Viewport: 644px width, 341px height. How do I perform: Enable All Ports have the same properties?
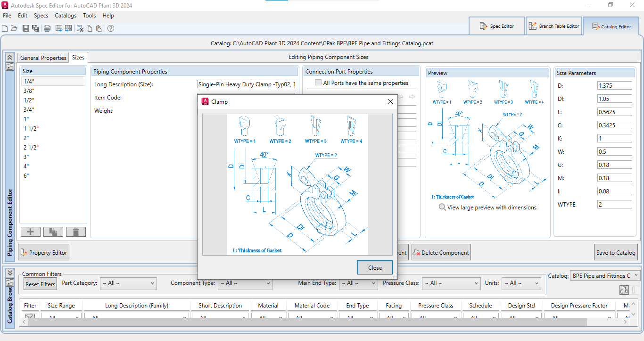[x=318, y=83]
